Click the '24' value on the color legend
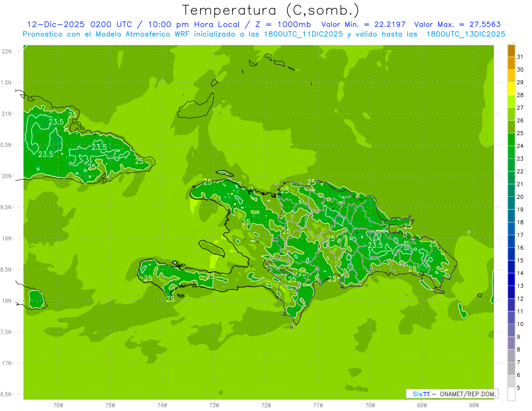532x411 pixels. tap(520, 146)
